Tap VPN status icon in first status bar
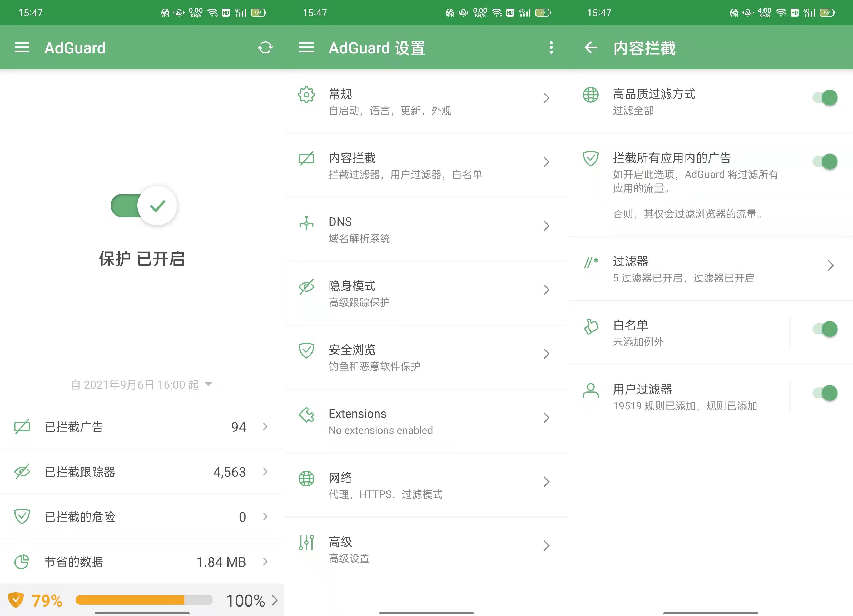 (x=165, y=13)
